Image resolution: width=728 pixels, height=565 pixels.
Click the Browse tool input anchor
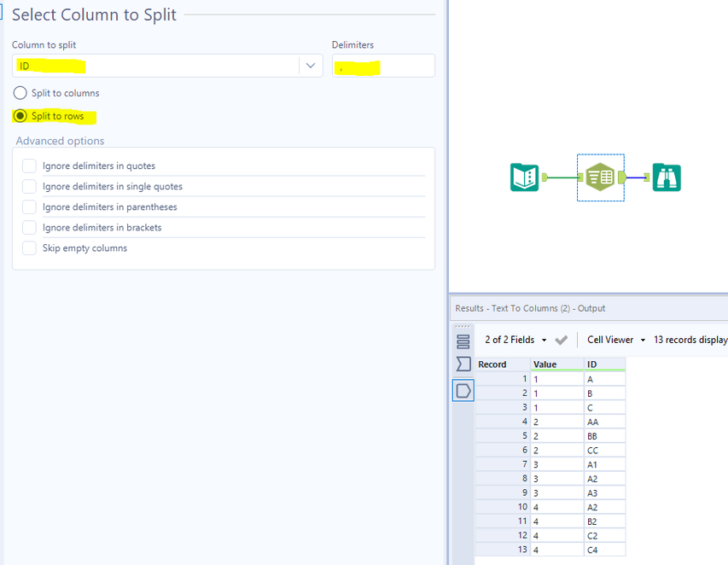coord(647,177)
